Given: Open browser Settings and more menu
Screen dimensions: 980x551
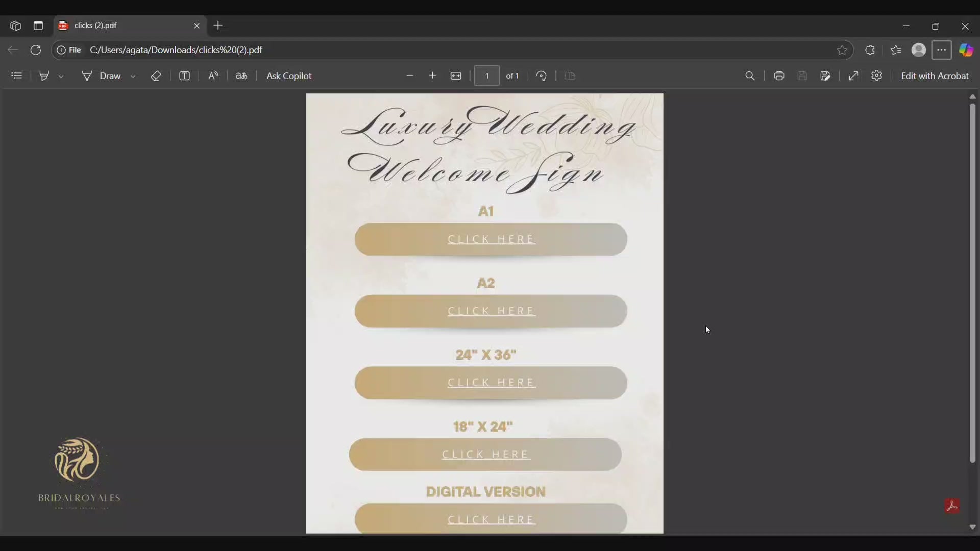Looking at the screenshot, I should coord(942,50).
